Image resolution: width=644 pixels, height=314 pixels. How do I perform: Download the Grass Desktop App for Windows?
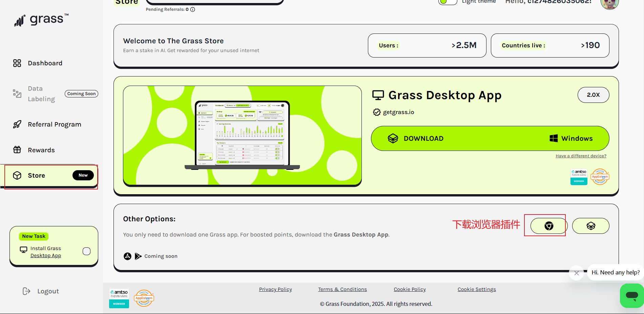pos(490,138)
